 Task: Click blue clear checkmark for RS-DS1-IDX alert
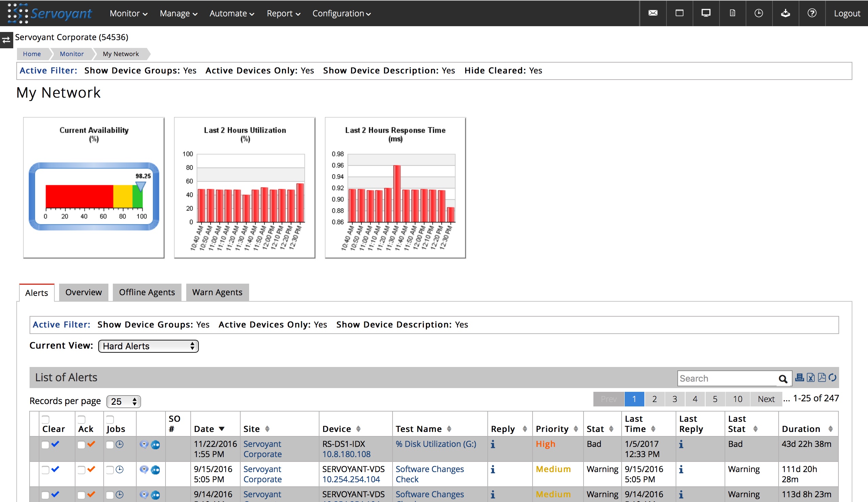pyautogui.click(x=55, y=444)
